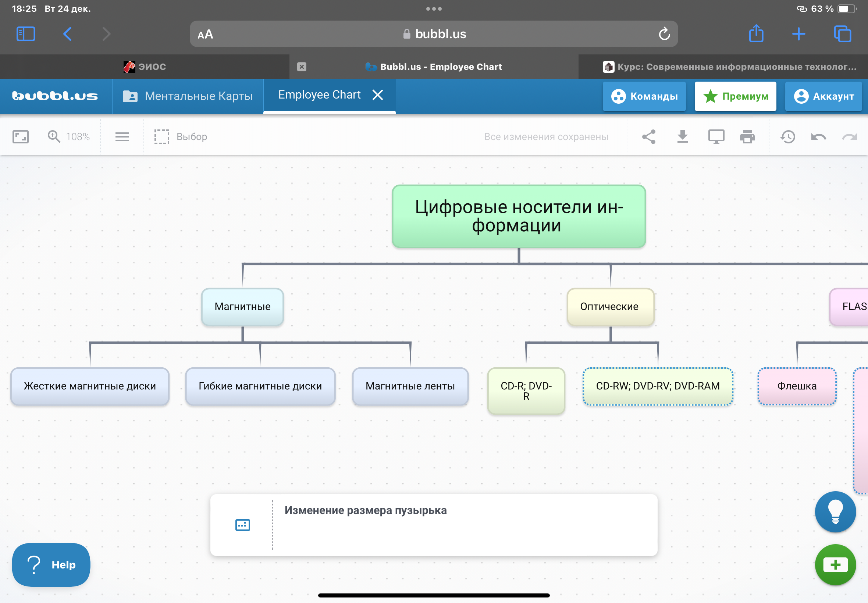This screenshot has height=603, width=868.
Task: Open revision history clock icon
Action: 787,137
